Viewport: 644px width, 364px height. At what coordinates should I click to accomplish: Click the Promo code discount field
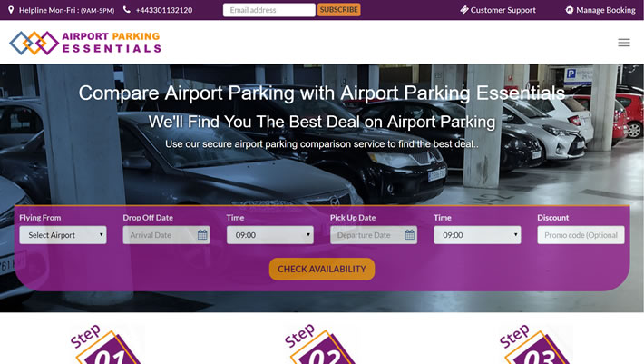(581, 235)
